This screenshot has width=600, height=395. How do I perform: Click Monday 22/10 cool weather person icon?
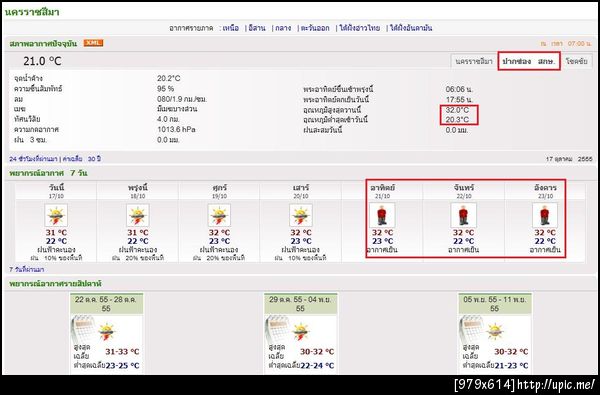[x=463, y=215]
